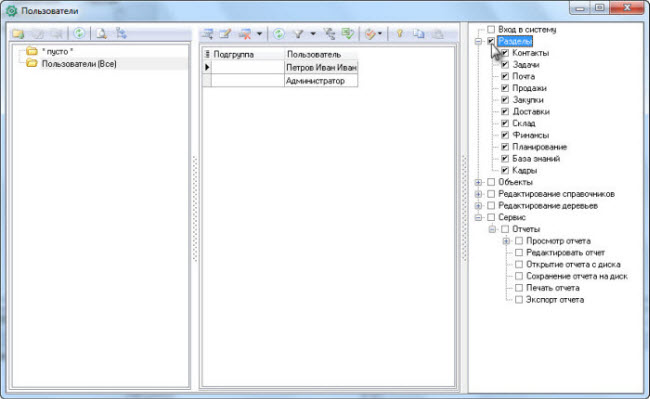650x399 pixels.
Task: Click the green refresh icon above the folder tree
Action: [79, 33]
